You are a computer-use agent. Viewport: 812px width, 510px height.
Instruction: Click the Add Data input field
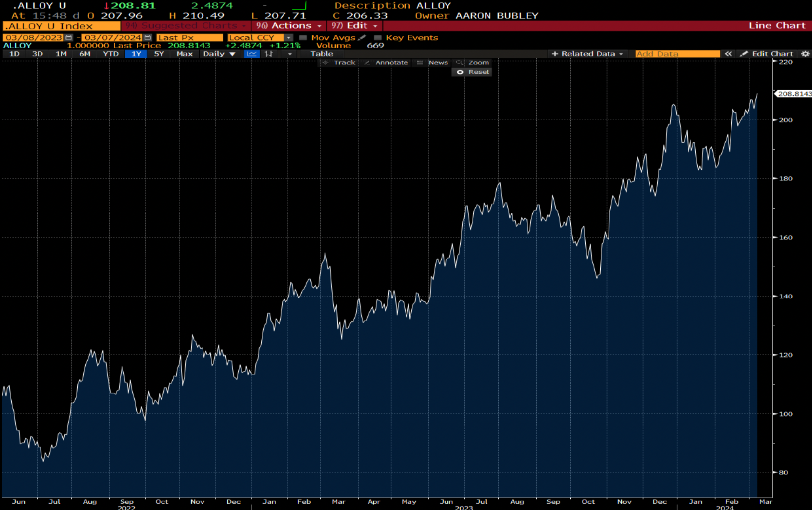[x=677, y=54]
